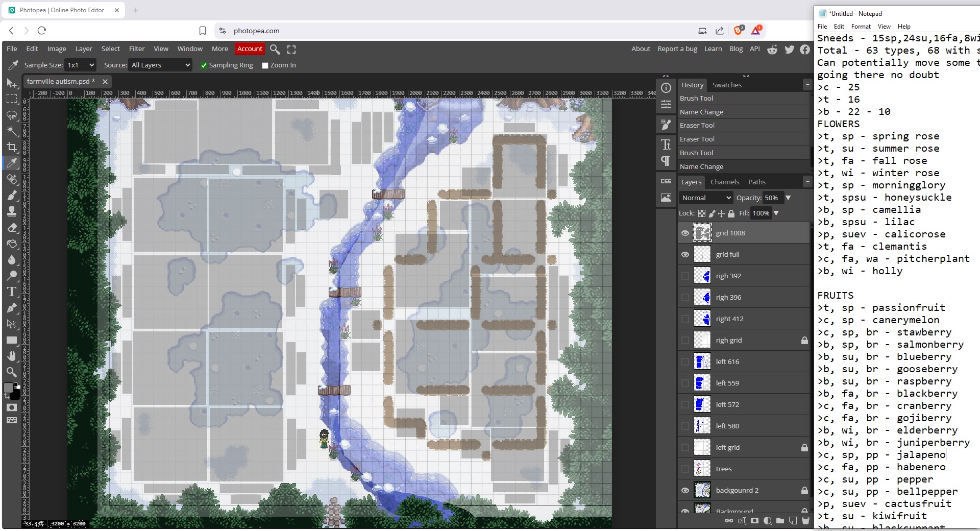Open the Format menu in Notepad
This screenshot has width=980, height=531.
pos(861,27)
